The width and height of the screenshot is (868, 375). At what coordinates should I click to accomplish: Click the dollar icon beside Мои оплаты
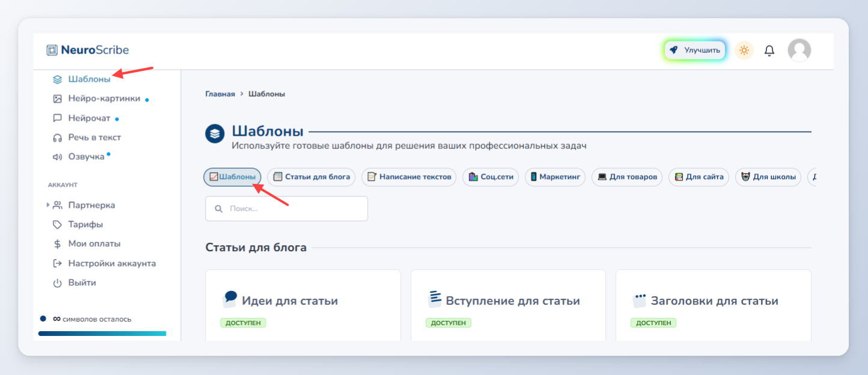point(57,244)
